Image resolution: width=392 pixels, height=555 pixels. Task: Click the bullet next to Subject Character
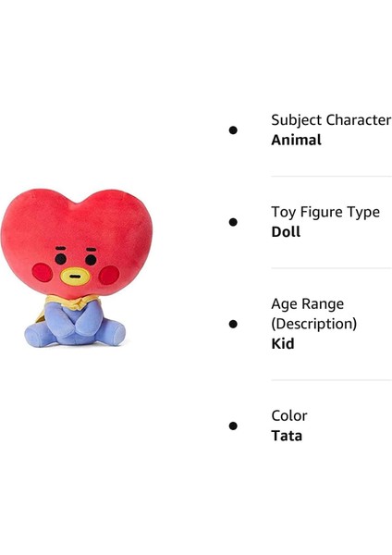tap(233, 130)
